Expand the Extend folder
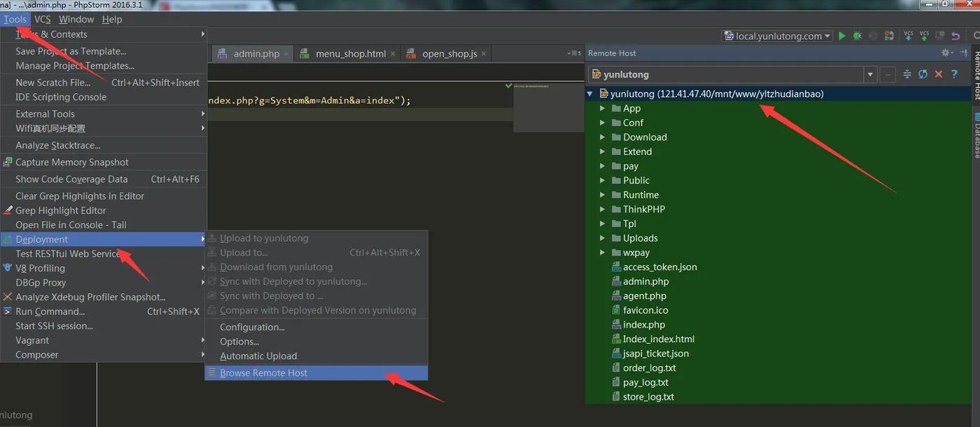 (602, 151)
